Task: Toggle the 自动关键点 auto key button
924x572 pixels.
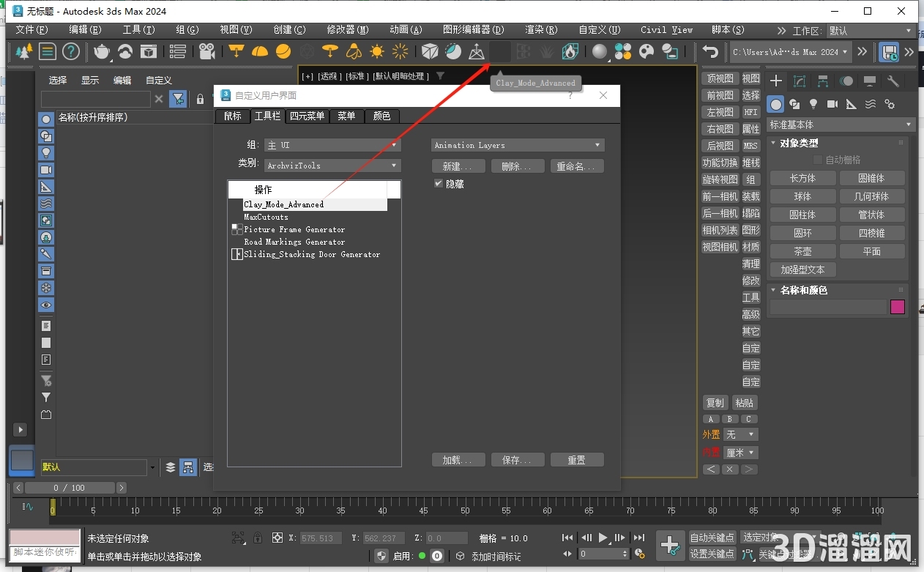Action: click(x=712, y=538)
